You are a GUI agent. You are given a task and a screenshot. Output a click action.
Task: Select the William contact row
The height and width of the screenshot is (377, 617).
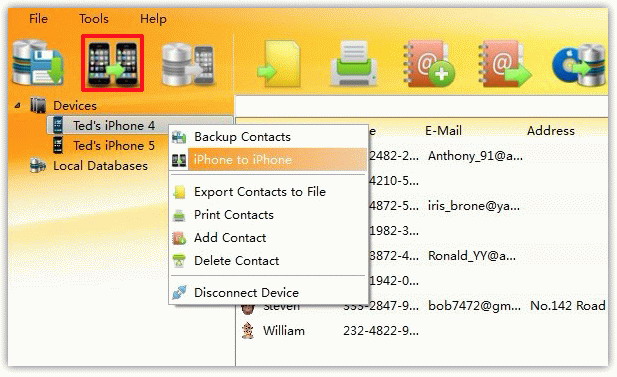(x=422, y=331)
